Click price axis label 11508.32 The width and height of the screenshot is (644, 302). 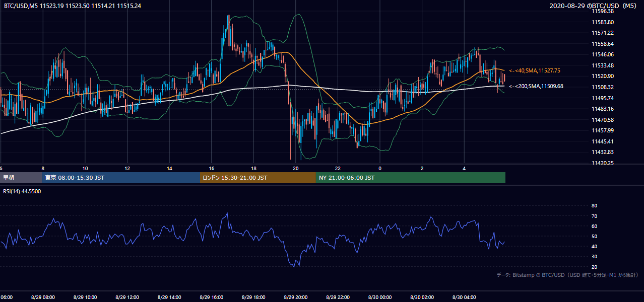603,87
